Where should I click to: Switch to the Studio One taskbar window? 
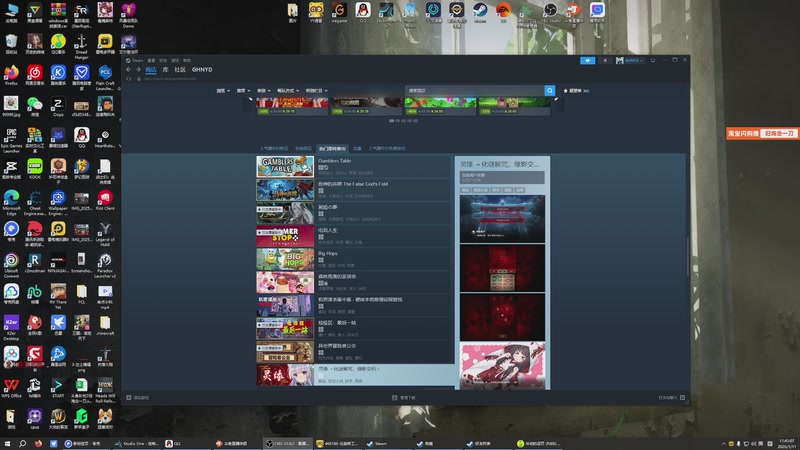(x=137, y=444)
